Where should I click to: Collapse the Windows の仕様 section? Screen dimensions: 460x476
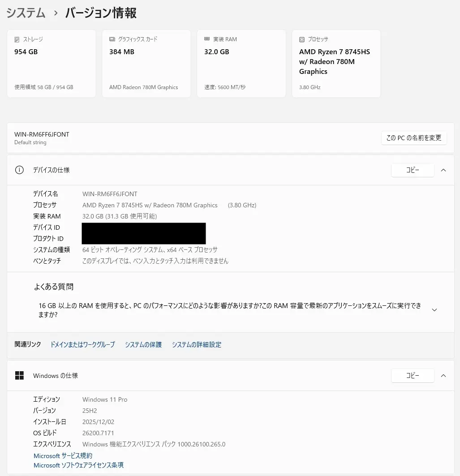click(x=443, y=376)
